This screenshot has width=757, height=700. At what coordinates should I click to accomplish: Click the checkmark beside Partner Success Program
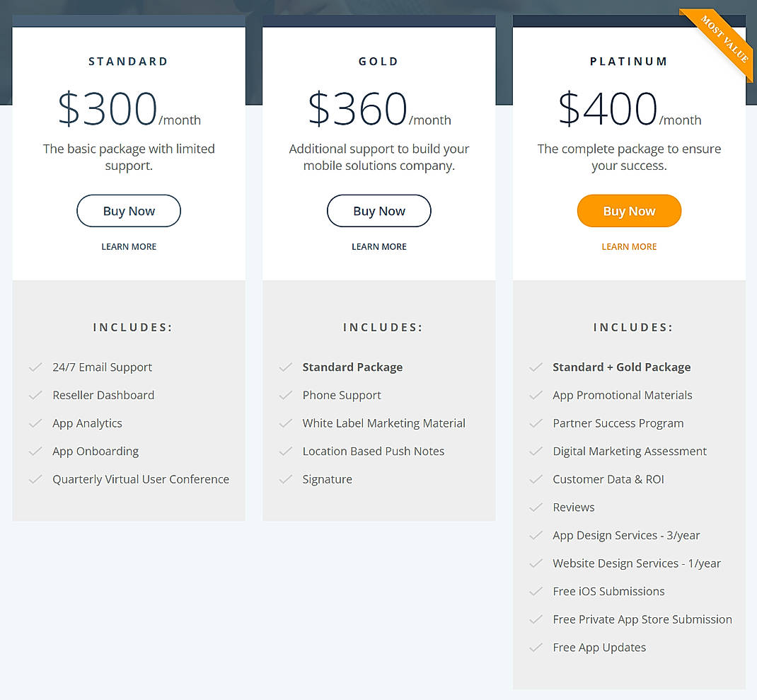pos(536,423)
